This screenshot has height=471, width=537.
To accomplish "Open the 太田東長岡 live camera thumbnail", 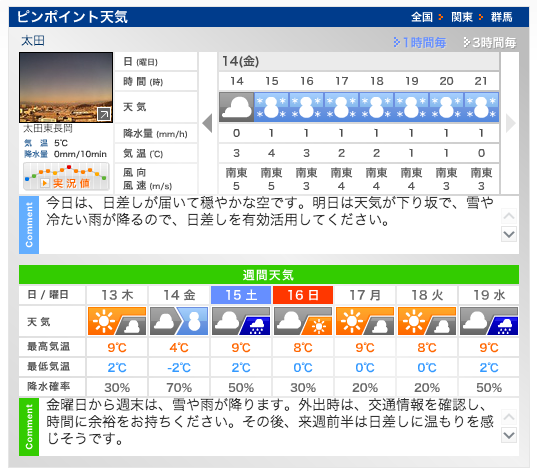I will [x=66, y=87].
